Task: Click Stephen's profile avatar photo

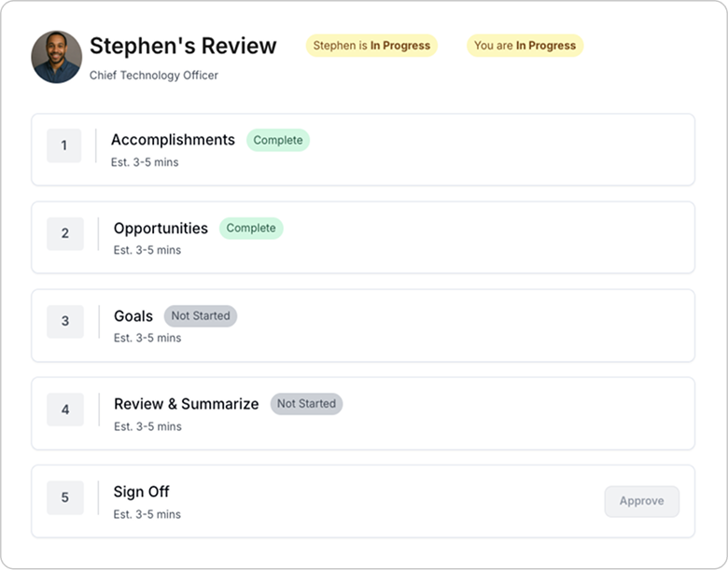Action: (56, 57)
